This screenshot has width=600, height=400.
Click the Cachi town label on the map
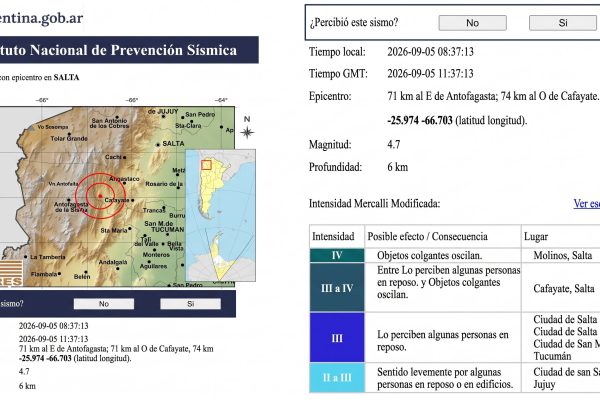pyautogui.click(x=113, y=157)
